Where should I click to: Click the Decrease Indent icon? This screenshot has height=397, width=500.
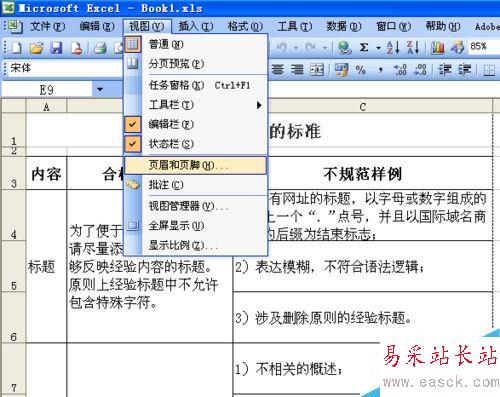click(445, 70)
